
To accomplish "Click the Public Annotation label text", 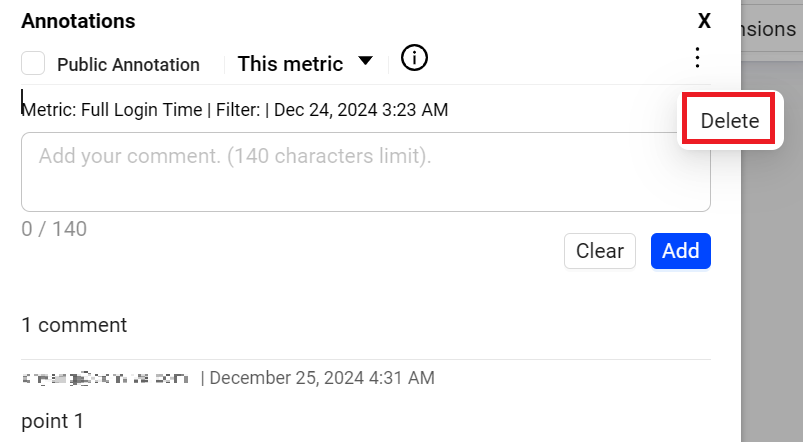I will (128, 65).
